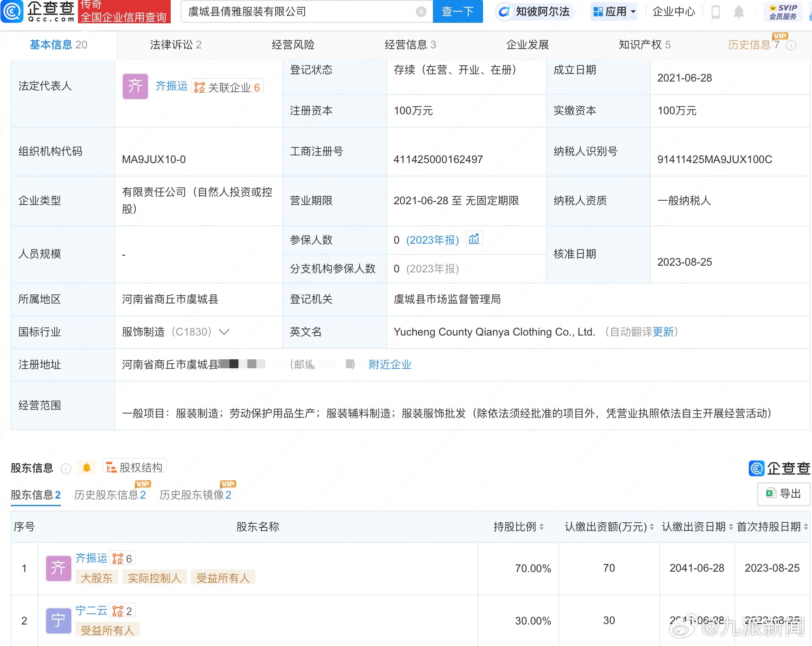
Task: Click 虞城县市场监督管理局 text
Action: (x=447, y=299)
